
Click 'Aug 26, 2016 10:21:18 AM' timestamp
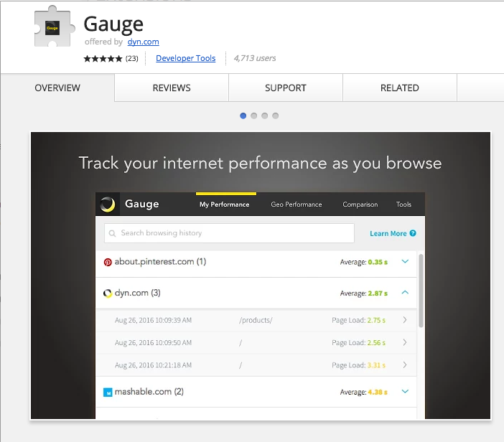(x=154, y=365)
